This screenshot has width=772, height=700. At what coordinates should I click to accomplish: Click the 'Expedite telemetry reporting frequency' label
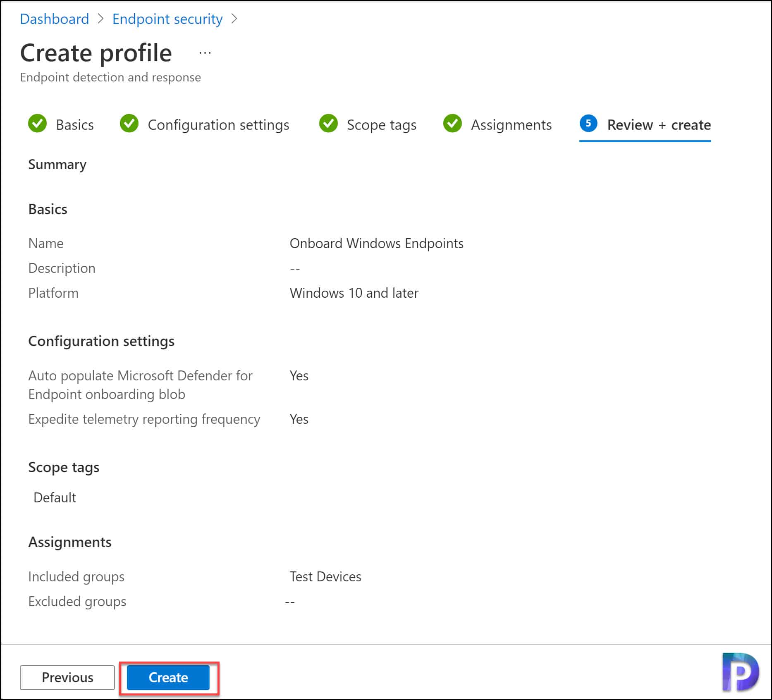[144, 419]
